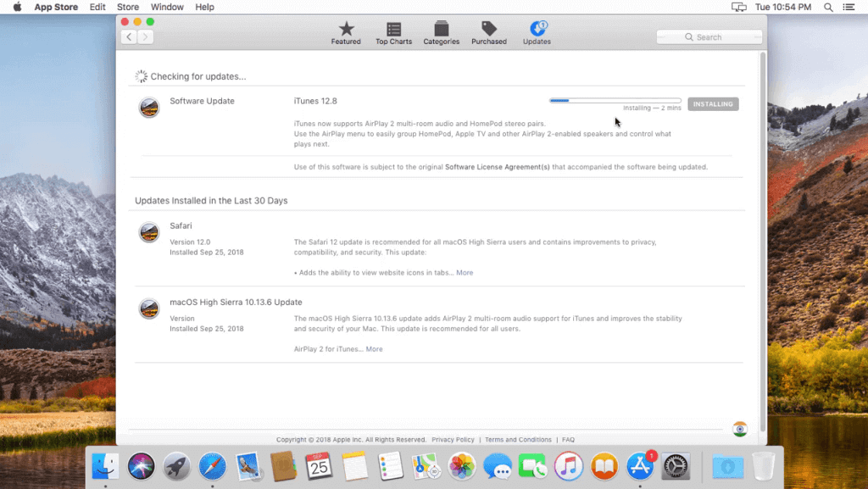Click inside the App Store search field

[x=709, y=36]
